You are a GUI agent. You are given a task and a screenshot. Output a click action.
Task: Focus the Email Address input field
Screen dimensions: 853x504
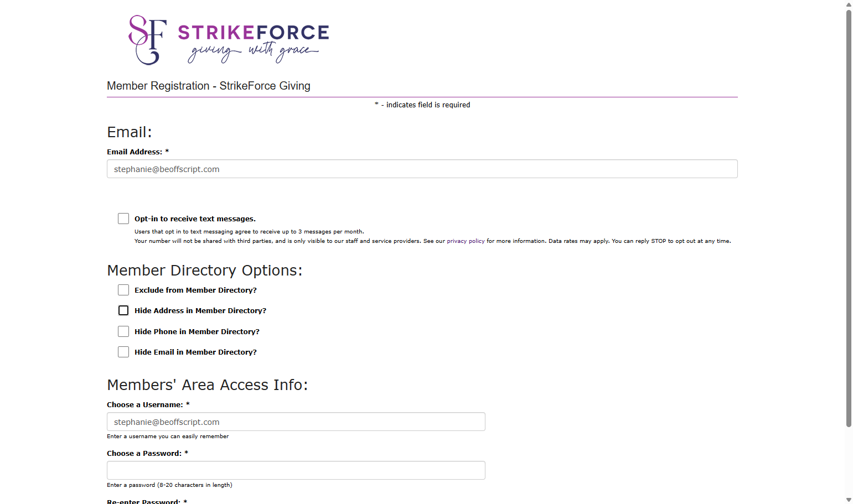tap(422, 169)
